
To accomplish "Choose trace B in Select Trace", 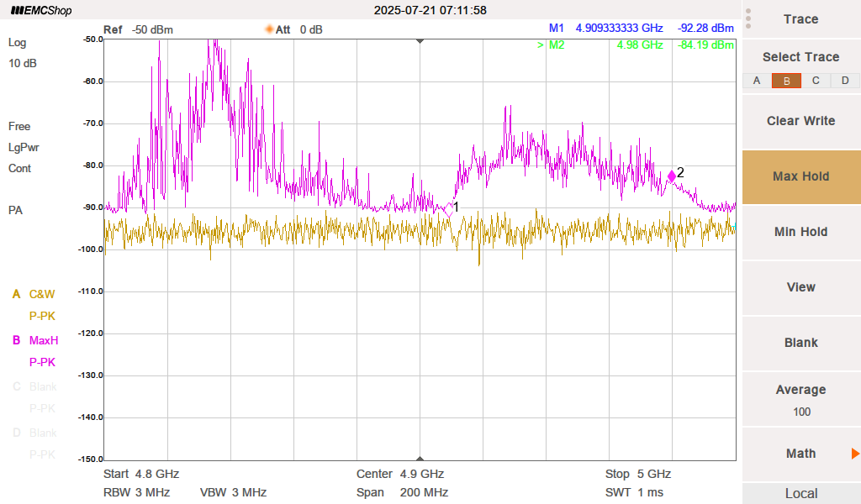I will (786, 81).
